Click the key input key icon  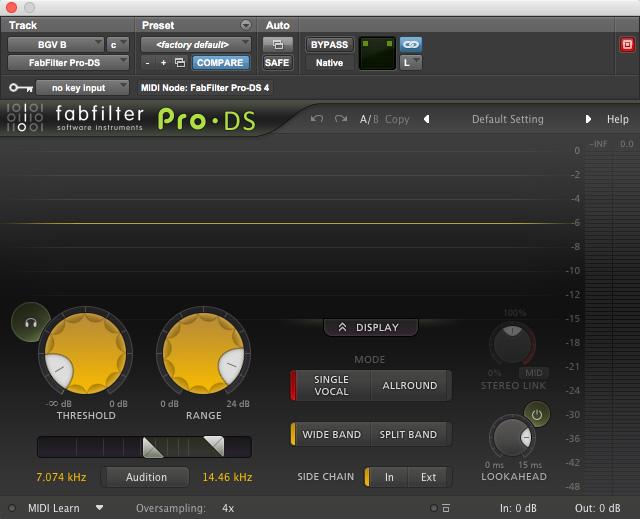pos(21,87)
